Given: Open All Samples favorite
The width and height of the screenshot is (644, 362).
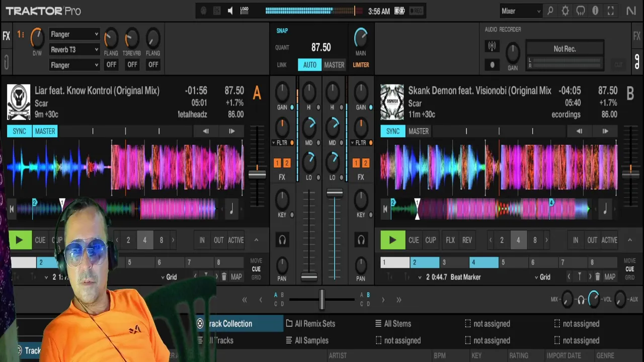Looking at the screenshot, I should tap(307, 340).
